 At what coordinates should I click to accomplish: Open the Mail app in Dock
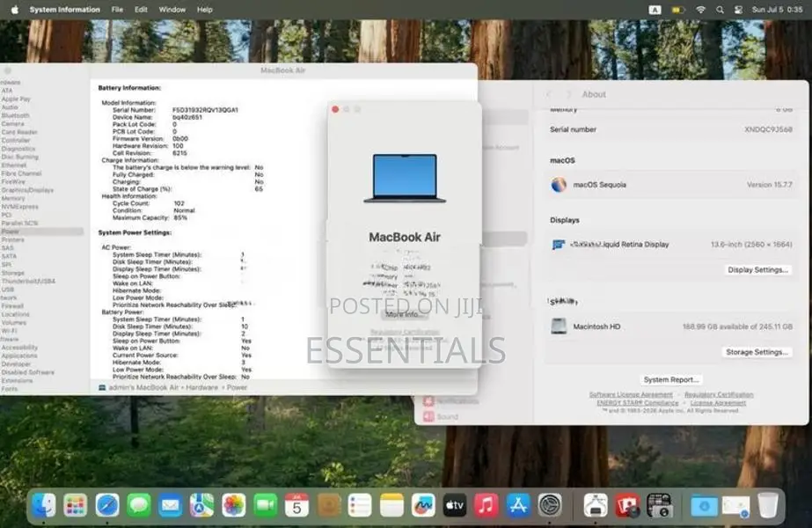[x=171, y=505]
